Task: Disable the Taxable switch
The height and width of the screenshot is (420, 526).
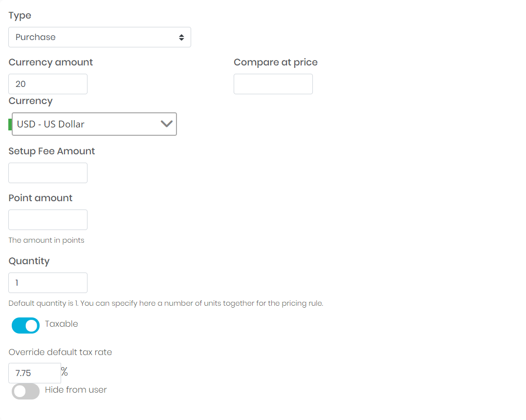Action: click(x=25, y=326)
